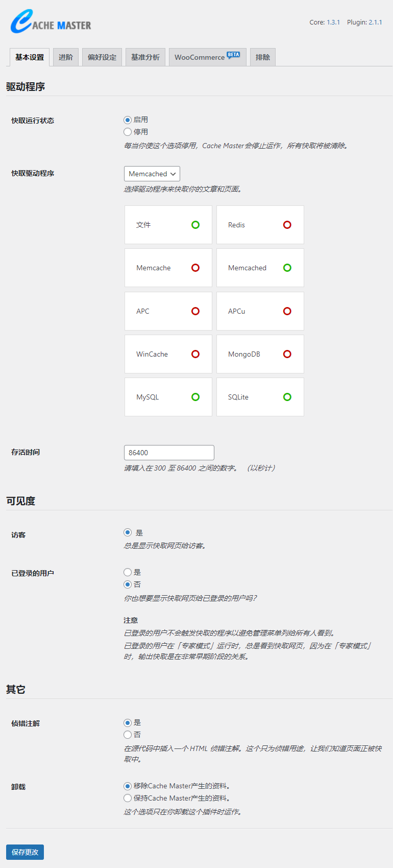Select 停用 to disable the cache
The height and width of the screenshot is (868, 393).
(128, 132)
